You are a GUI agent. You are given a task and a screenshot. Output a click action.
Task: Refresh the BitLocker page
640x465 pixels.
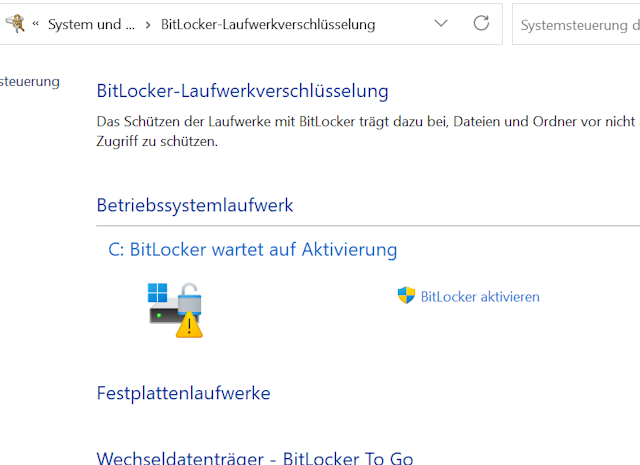pos(481,23)
